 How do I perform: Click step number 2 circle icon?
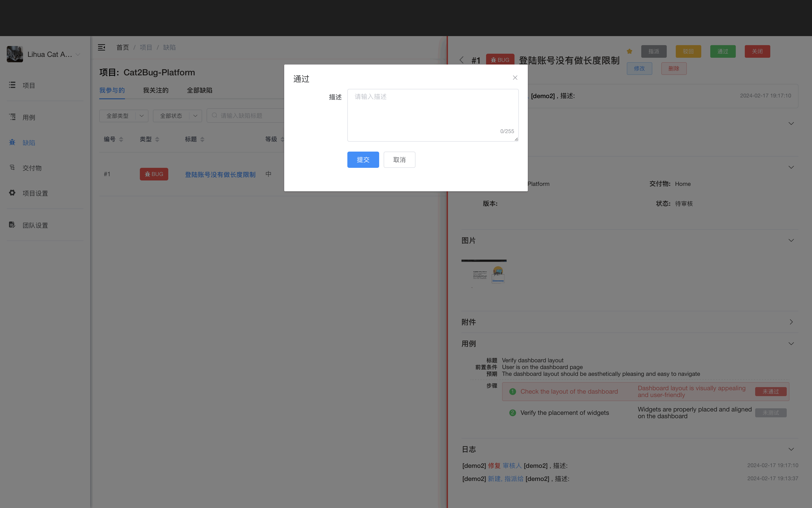pos(512,413)
